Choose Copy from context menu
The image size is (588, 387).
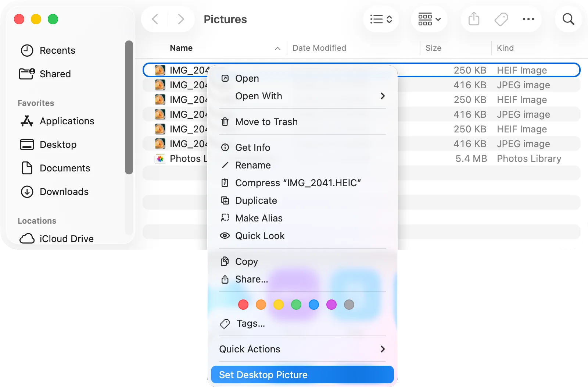(302, 262)
